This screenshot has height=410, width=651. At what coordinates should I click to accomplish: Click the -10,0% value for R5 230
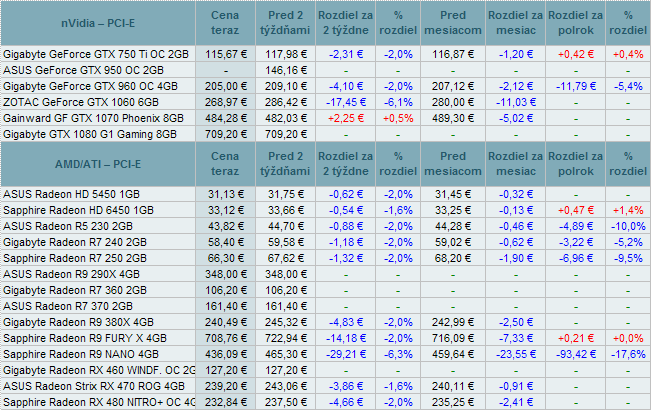[628, 226]
